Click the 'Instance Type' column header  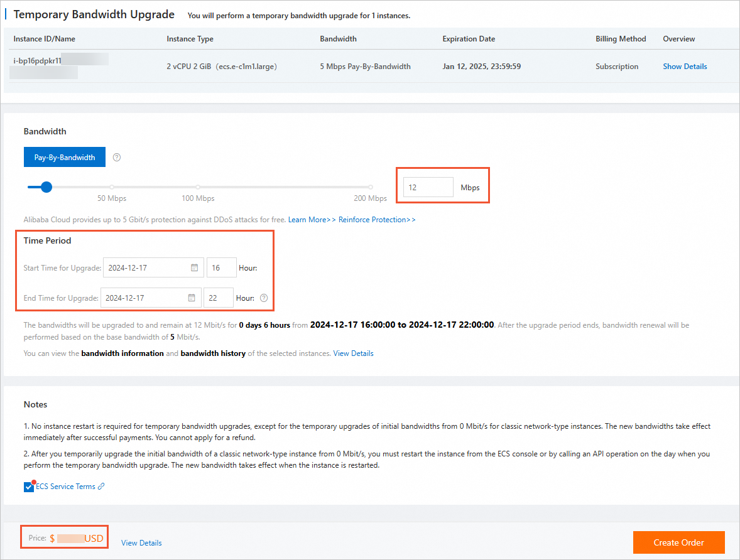[190, 39]
